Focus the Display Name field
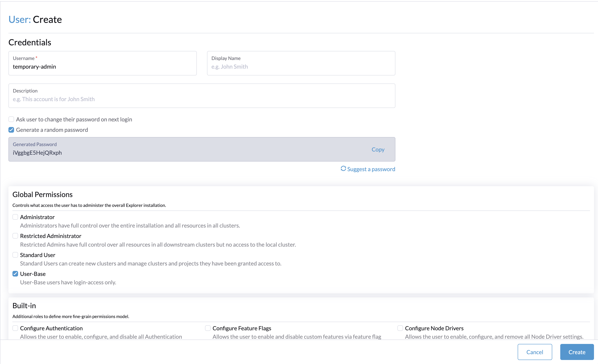The width and height of the screenshot is (598, 364). pyautogui.click(x=301, y=63)
